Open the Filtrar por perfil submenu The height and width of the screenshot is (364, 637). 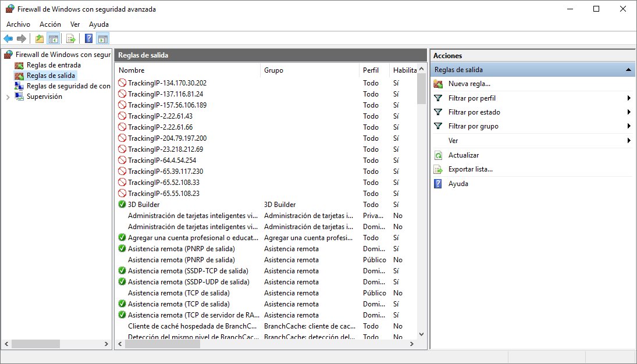[x=629, y=98]
